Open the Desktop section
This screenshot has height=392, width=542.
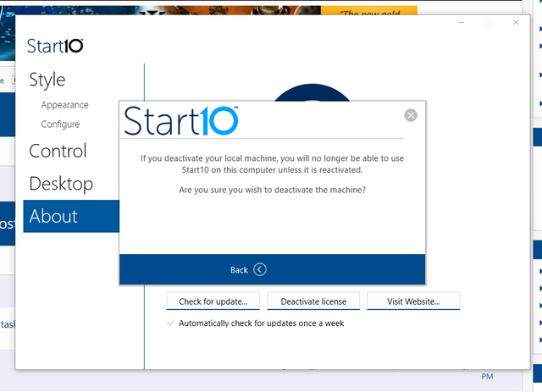pyautogui.click(x=61, y=184)
